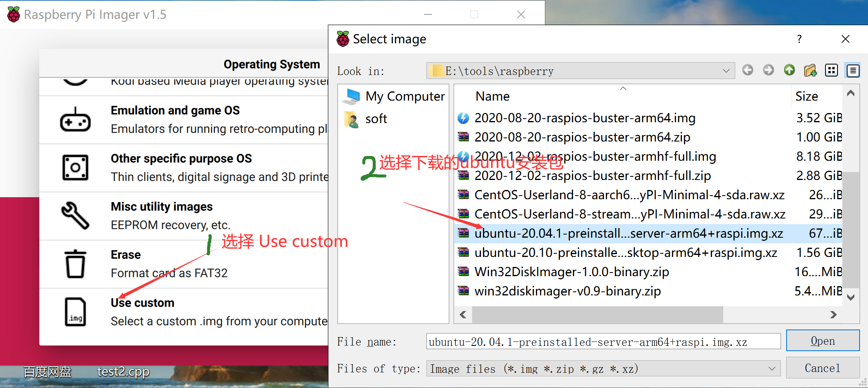Select file 2020-08-20-raspios-buster-arm64.zip

(582, 137)
